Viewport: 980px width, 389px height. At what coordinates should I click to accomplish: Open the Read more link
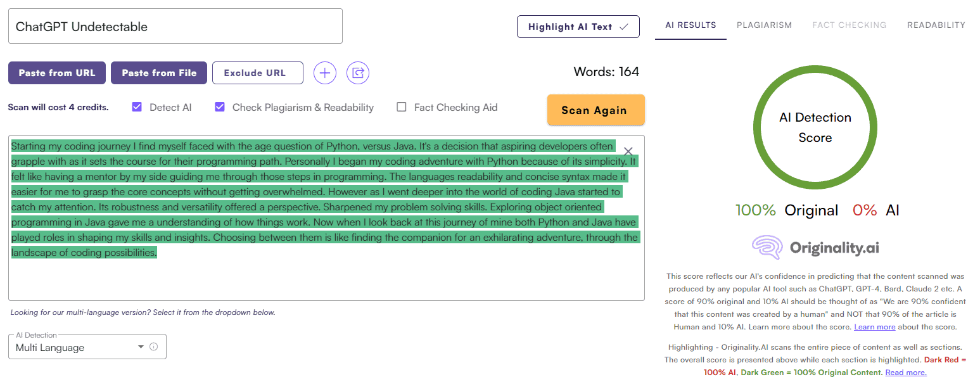906,373
